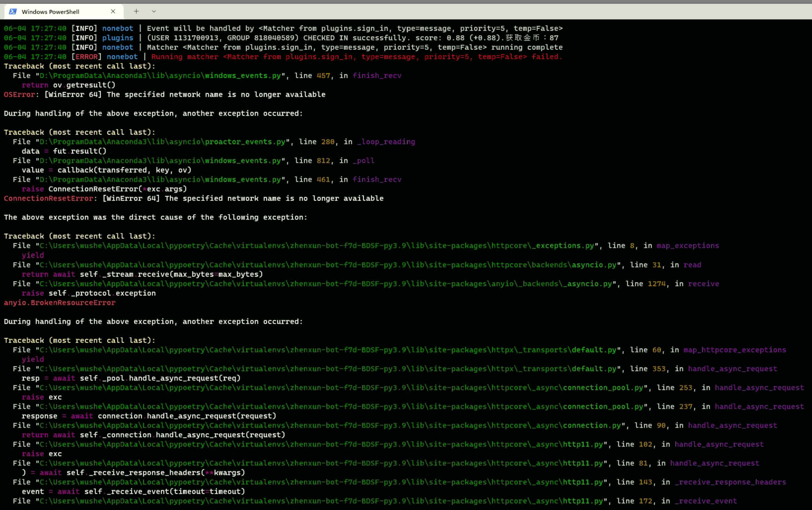Click the connection_pool.py line 237 path
The image size is (812, 510).
click(408, 407)
